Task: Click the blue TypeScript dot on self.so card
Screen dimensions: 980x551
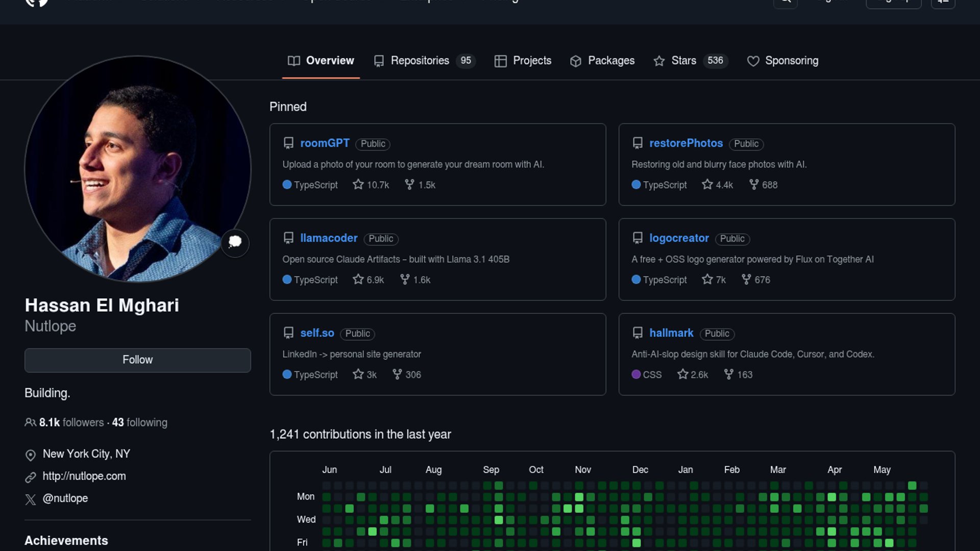Action: (287, 374)
